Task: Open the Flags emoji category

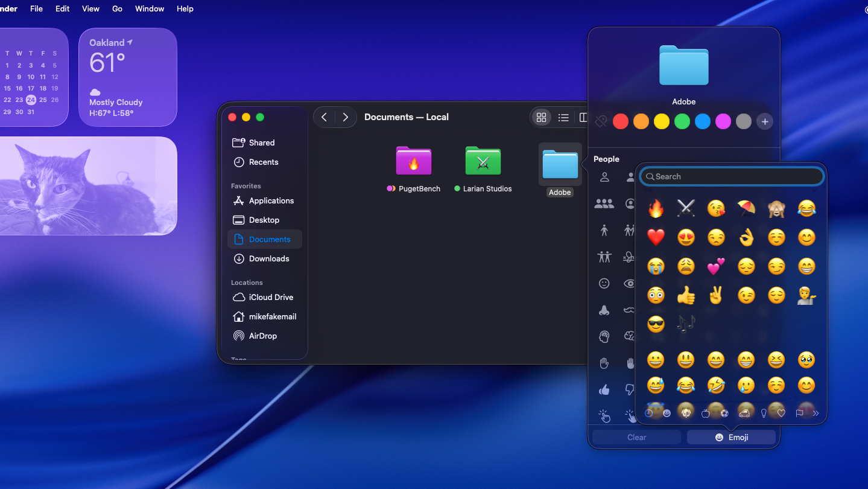Action: click(x=799, y=413)
